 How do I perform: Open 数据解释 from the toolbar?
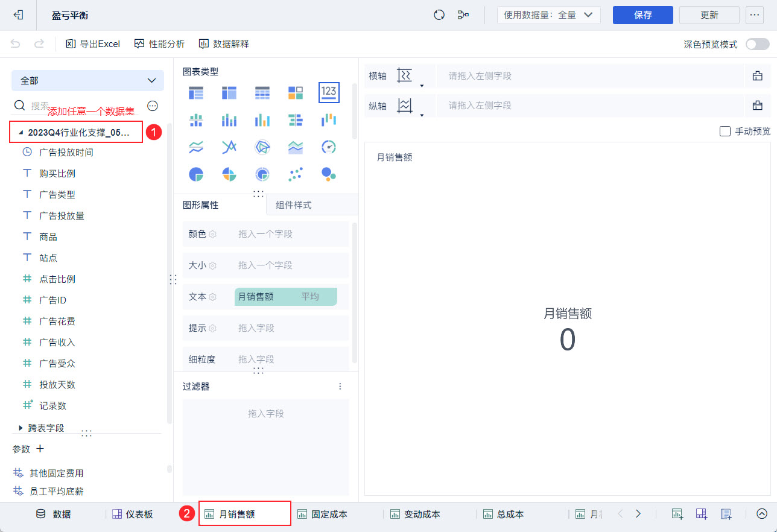(x=224, y=44)
